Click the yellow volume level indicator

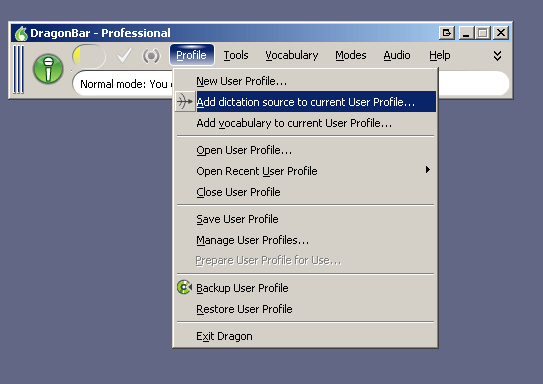point(89,56)
